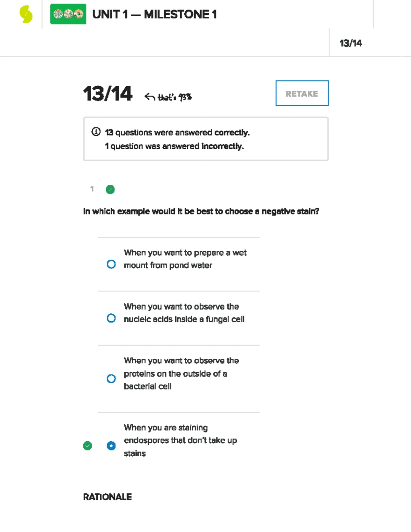Expand the results summary box
Viewport: 411px width, 532px height.
click(206, 139)
